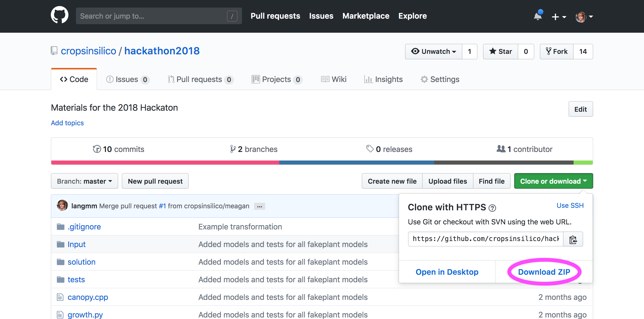Viewport: 644px width, 319px height.
Task: Open the Wiki tab
Action: [x=334, y=79]
